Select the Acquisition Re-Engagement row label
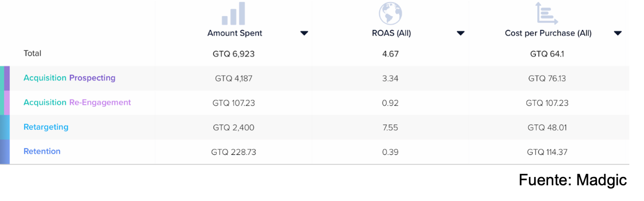Screen dimensions: 644x201 tap(77, 103)
